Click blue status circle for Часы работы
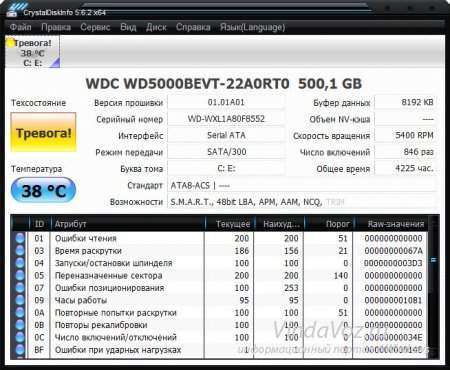Screen dimensions: 450x370 tap(20, 300)
